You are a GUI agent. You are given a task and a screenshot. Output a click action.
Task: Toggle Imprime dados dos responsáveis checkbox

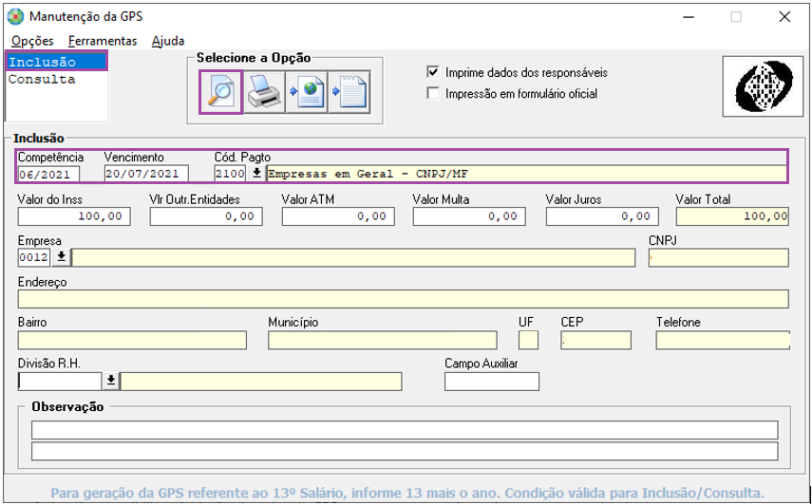[433, 72]
